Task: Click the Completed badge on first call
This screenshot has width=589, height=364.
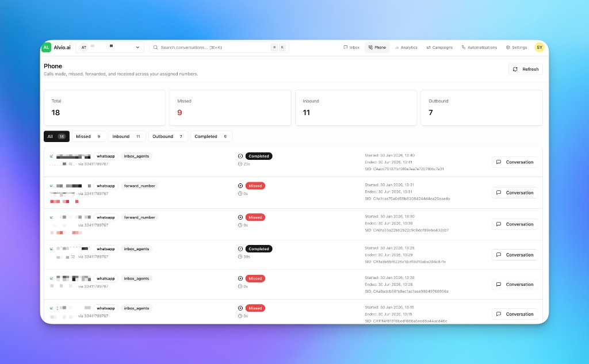Action: coord(259,156)
